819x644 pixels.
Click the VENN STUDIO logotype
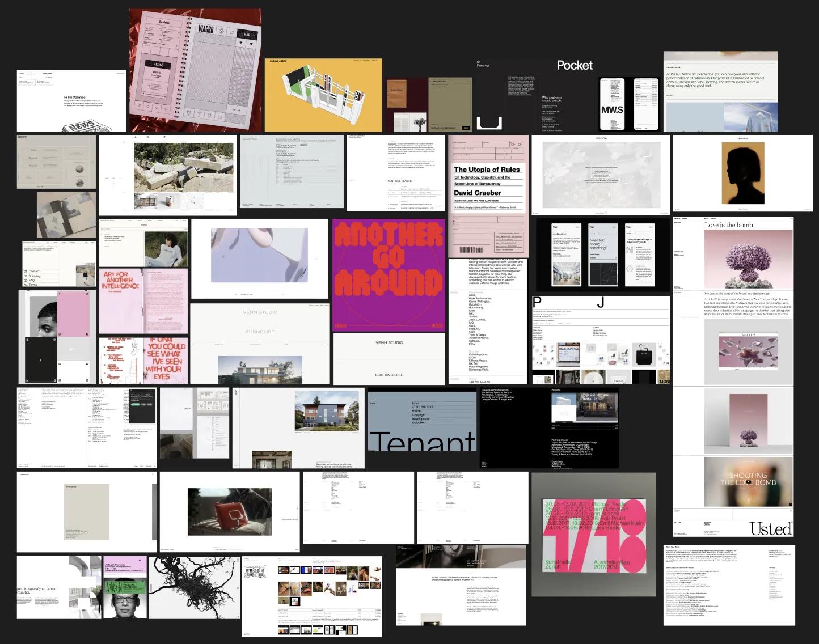click(389, 342)
